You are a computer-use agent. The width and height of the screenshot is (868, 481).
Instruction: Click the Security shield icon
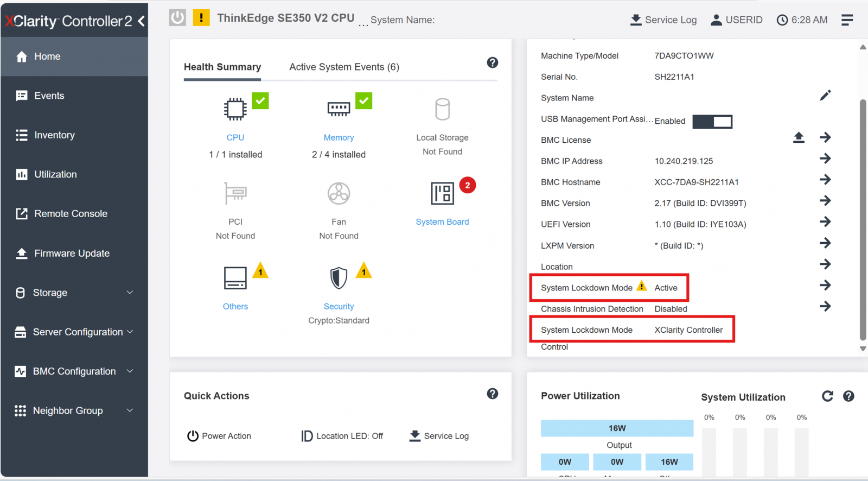[x=339, y=278]
